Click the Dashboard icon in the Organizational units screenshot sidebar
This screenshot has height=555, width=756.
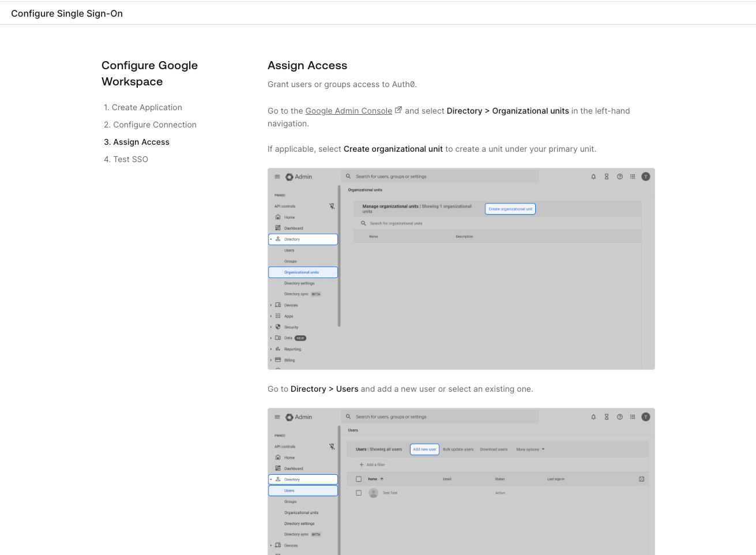[x=278, y=228]
